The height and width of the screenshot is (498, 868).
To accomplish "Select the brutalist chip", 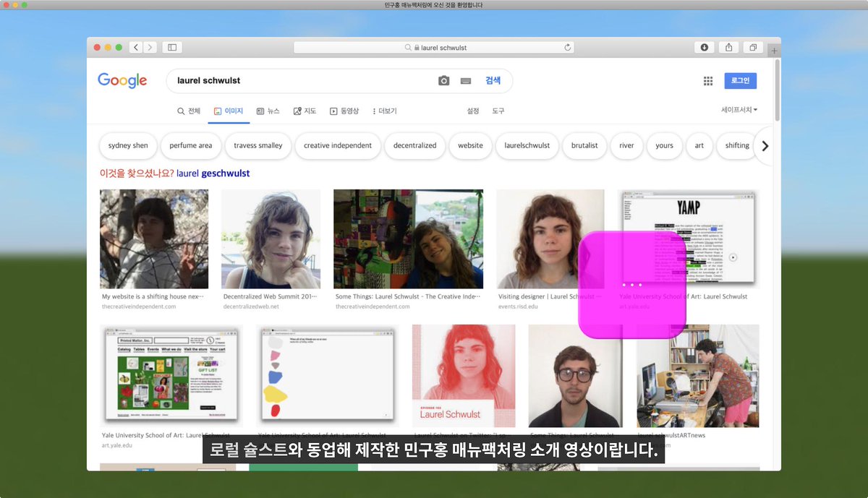I will pyautogui.click(x=584, y=145).
